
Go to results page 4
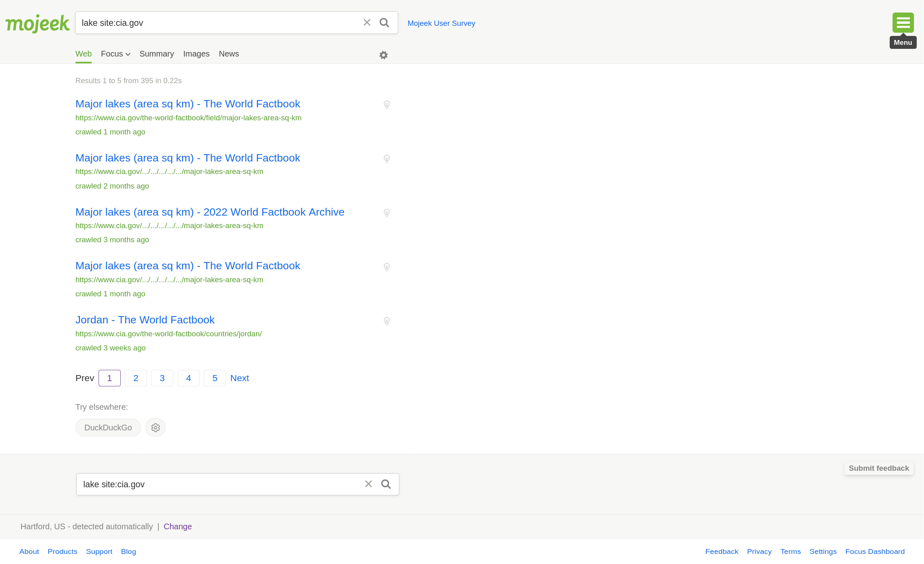189,378
